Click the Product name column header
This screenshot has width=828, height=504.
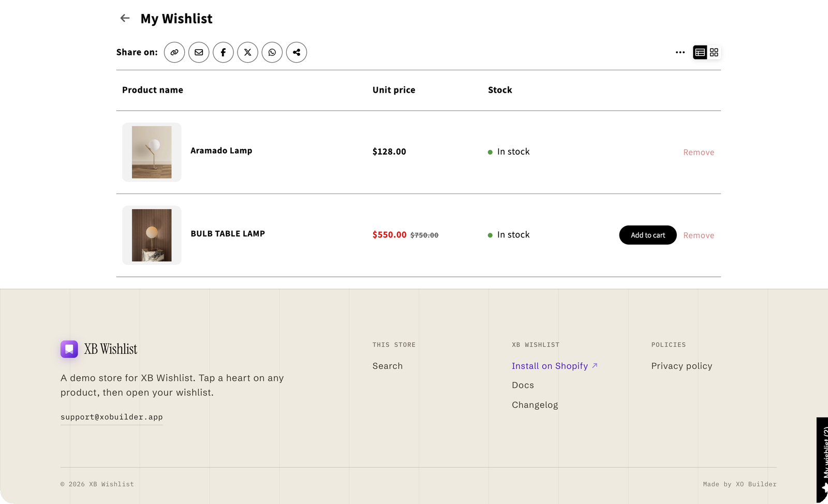click(153, 90)
